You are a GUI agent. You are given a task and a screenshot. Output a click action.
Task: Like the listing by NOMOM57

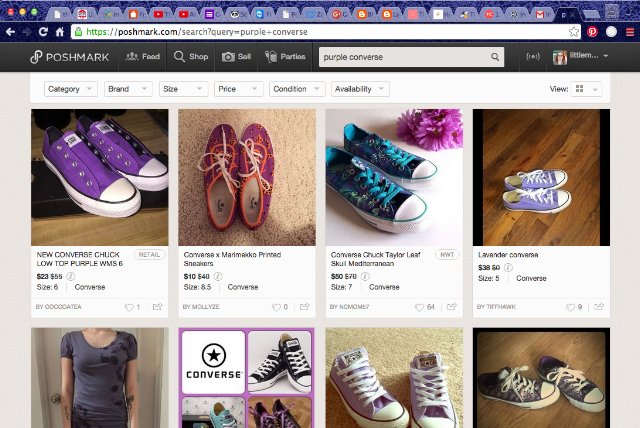tap(419, 307)
